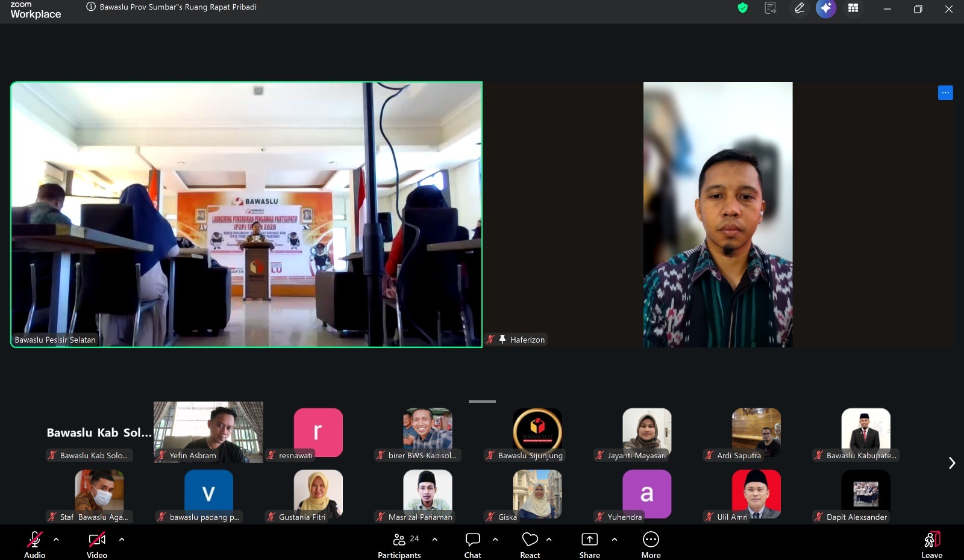
Task: Open the meeting information icon
Action: click(x=91, y=7)
